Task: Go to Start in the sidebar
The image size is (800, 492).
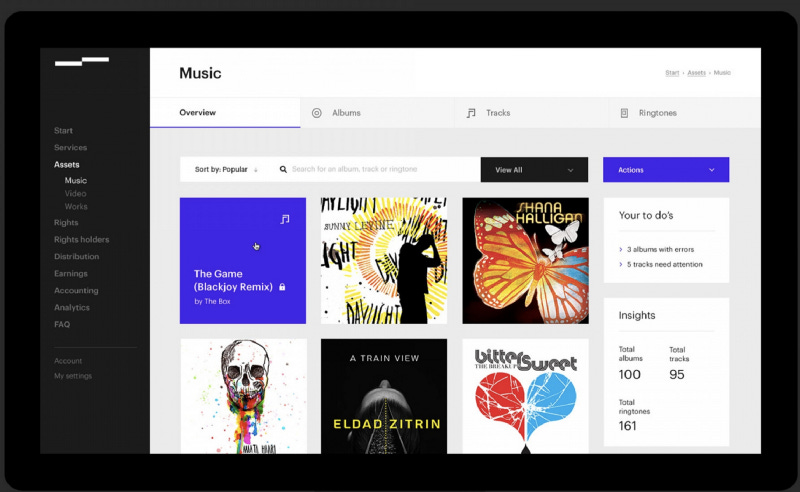Action: pyautogui.click(x=63, y=131)
